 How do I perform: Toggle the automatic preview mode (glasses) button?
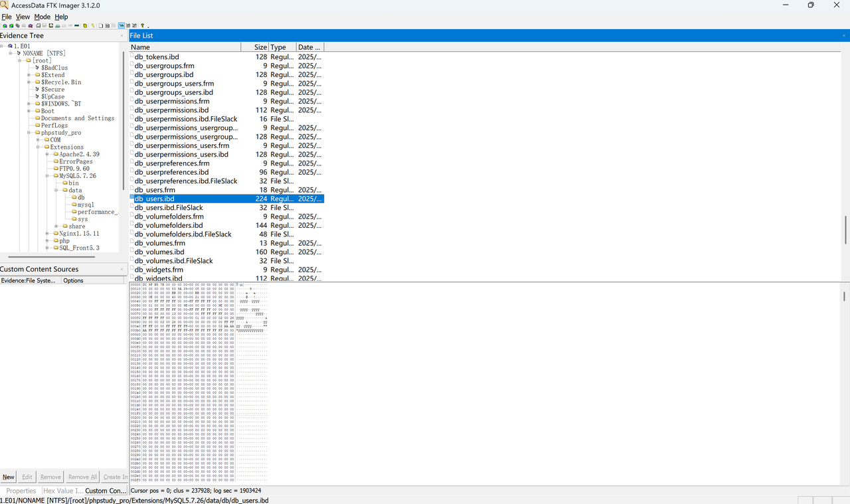coord(122,26)
